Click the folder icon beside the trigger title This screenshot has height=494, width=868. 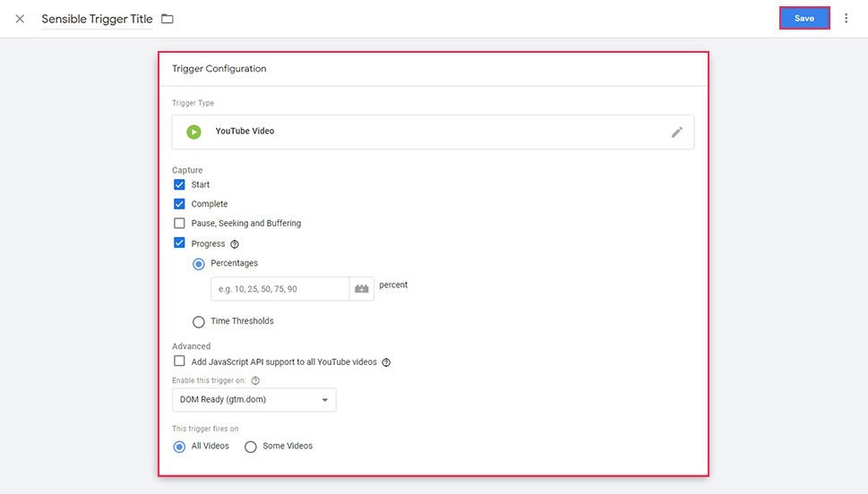168,19
